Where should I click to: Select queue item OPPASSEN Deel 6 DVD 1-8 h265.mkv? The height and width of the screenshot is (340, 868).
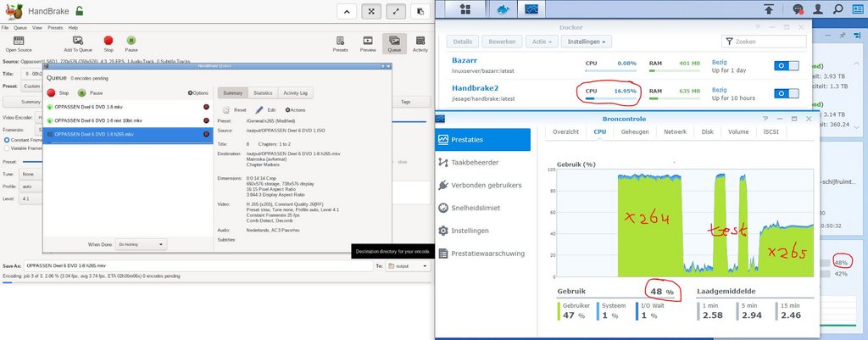pyautogui.click(x=128, y=135)
